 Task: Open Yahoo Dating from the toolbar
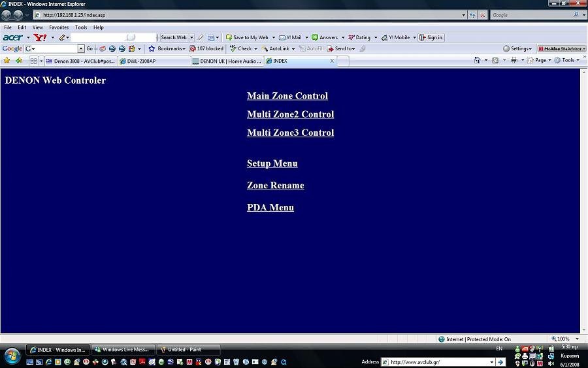click(x=359, y=37)
